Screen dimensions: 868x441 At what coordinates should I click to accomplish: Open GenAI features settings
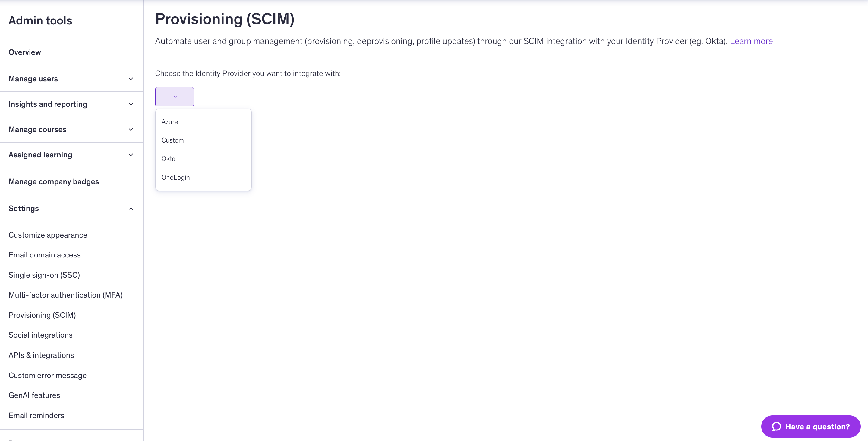pos(34,395)
